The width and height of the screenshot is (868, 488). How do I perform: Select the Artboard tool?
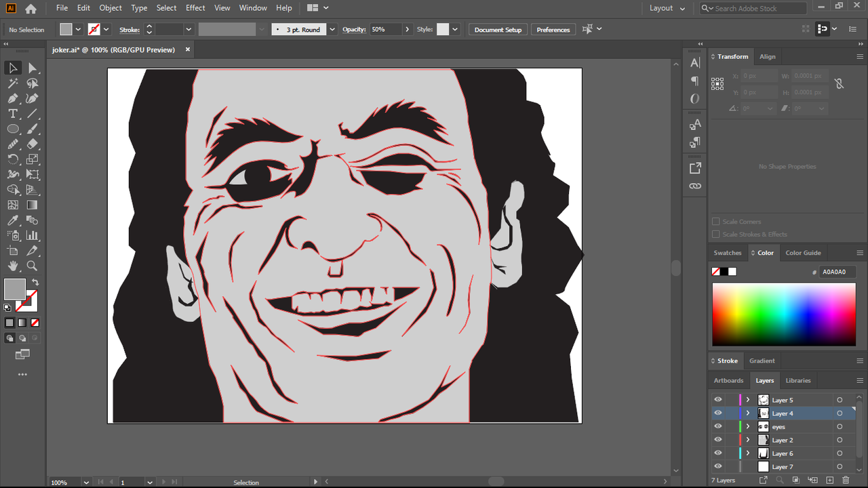point(13,251)
